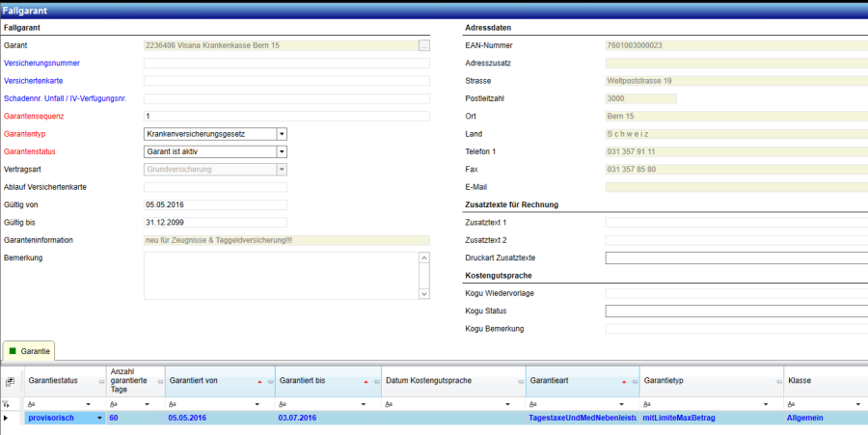Click the Druckart Zusatztexte field

point(735,258)
